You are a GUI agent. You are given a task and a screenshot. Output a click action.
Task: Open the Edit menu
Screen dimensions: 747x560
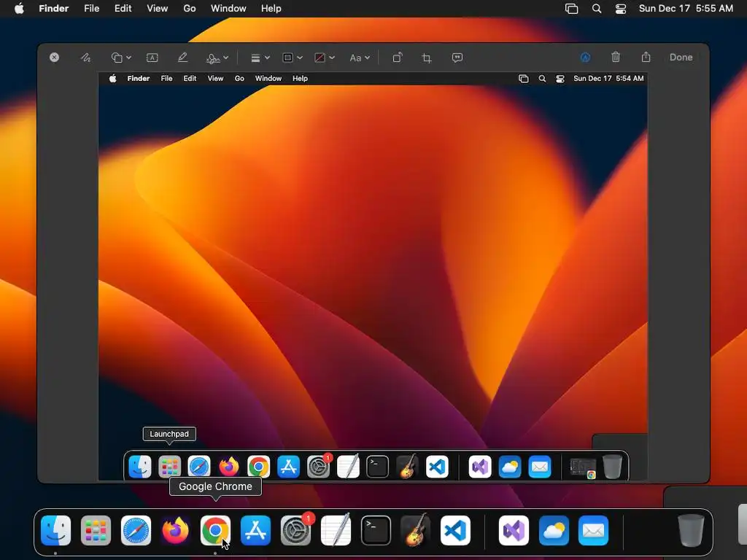tap(123, 9)
